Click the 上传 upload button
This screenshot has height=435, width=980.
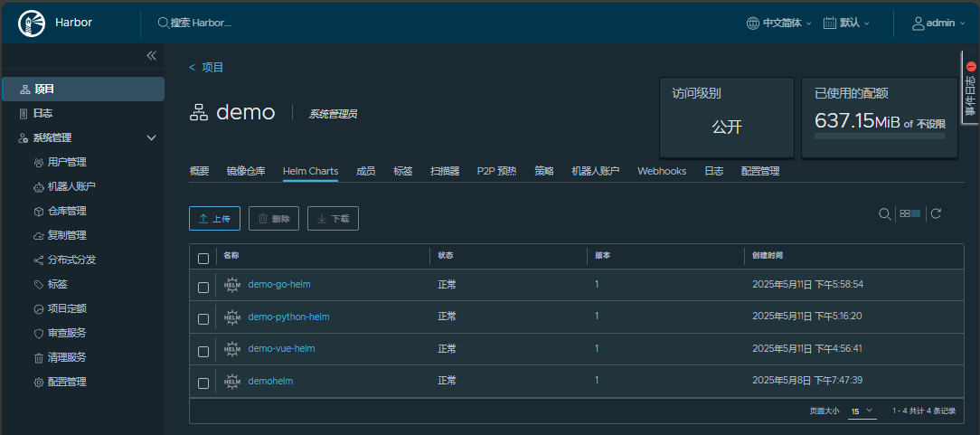tap(214, 218)
